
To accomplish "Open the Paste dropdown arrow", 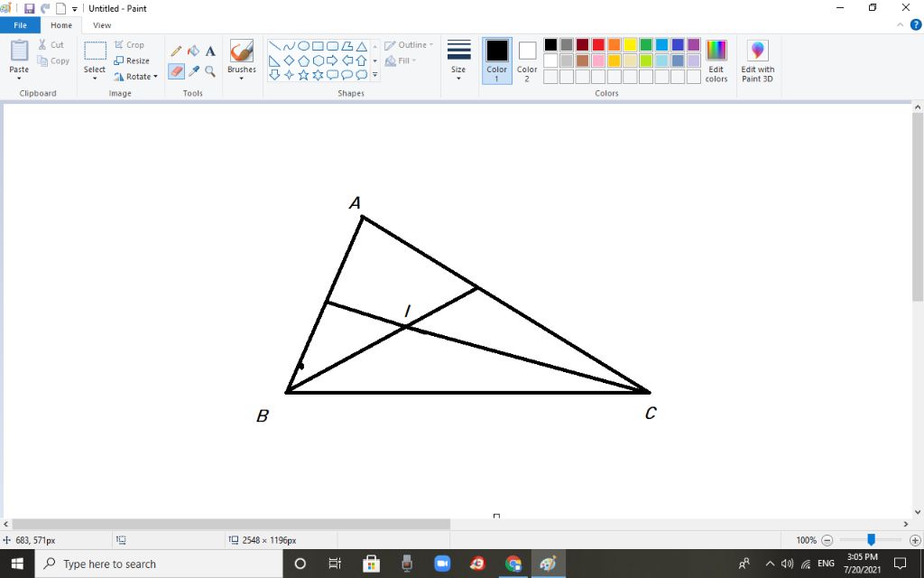I will [19, 79].
